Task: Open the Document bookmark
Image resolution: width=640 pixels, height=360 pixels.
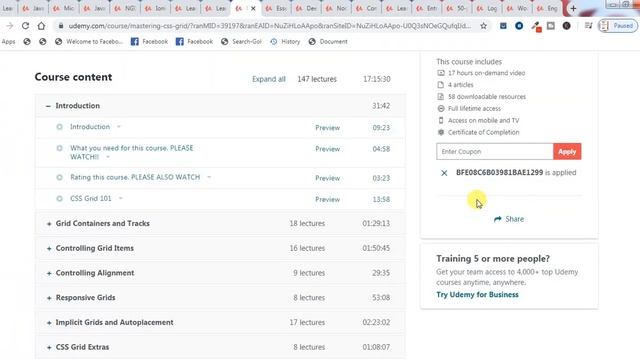Action: point(328,42)
